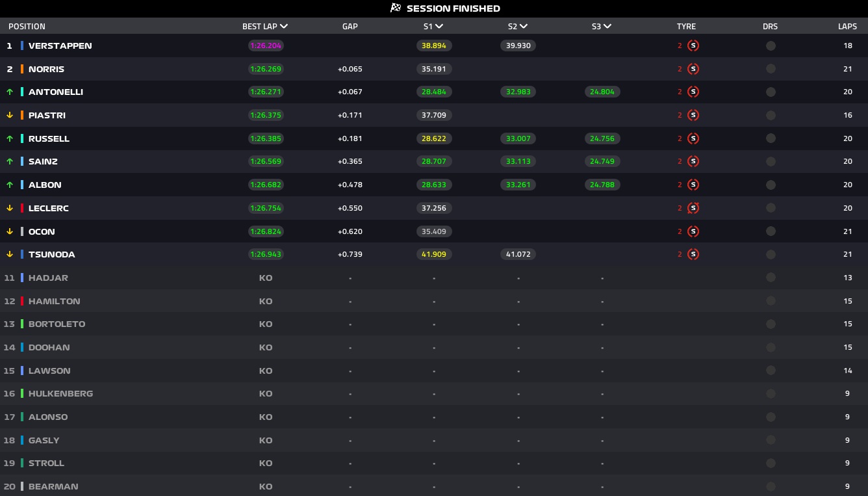Click the Laps column header
The height and width of the screenshot is (496, 868).
point(847,27)
